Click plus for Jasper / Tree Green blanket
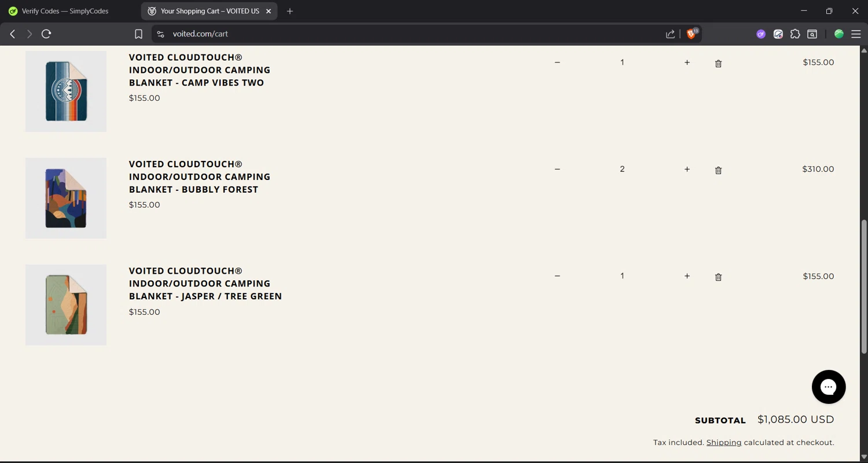This screenshot has height=463, width=868. click(x=687, y=276)
